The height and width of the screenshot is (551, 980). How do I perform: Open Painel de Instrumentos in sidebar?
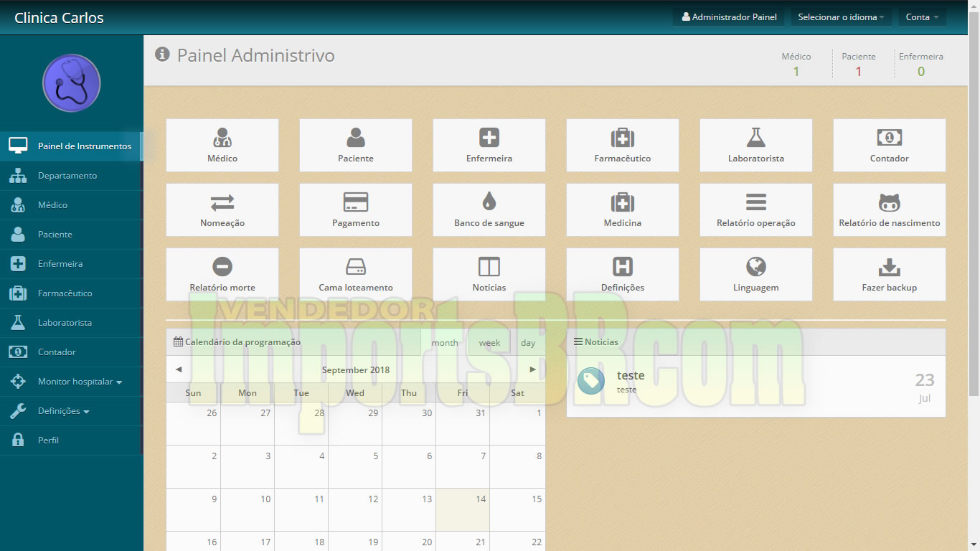(72, 146)
